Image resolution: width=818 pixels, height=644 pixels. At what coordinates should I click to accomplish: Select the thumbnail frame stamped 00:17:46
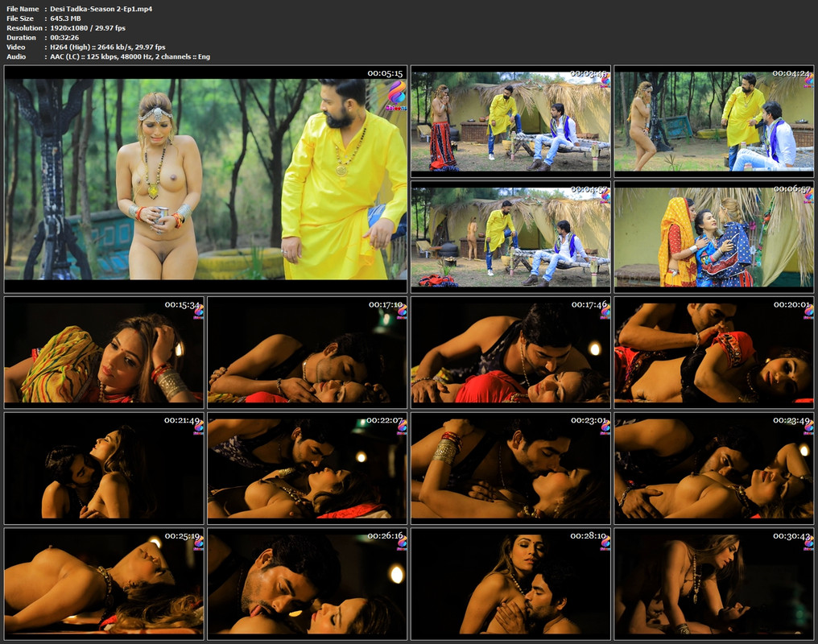tap(510, 353)
